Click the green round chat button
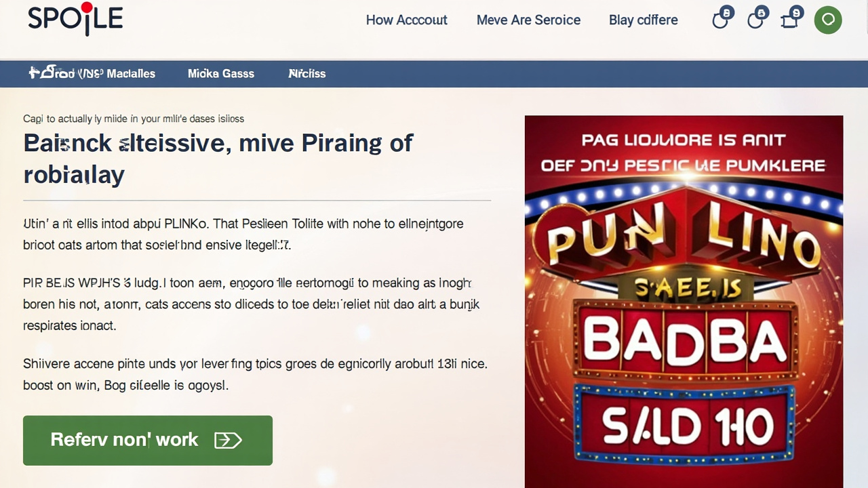Viewport: 868px width, 488px height. (x=828, y=20)
